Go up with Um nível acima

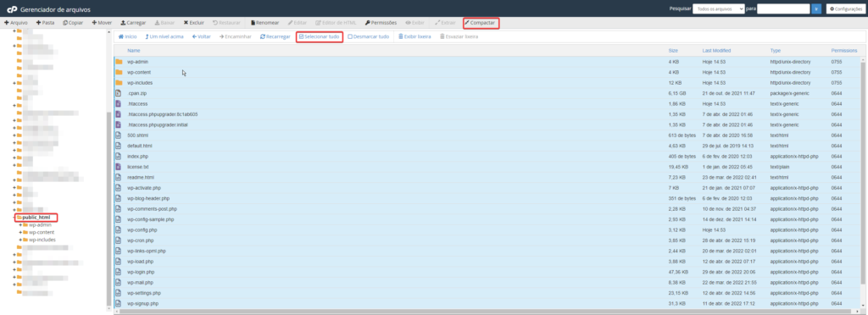[164, 36]
